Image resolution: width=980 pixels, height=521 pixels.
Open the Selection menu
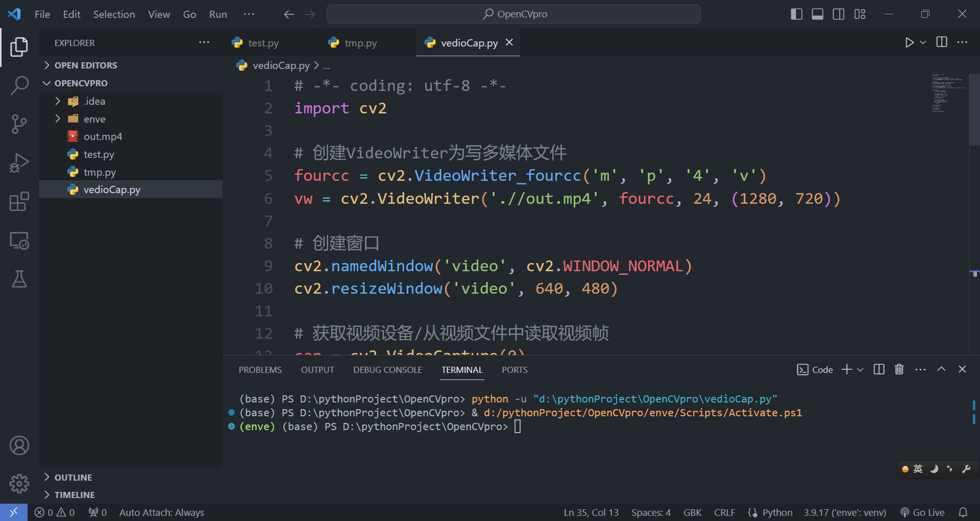coord(114,14)
